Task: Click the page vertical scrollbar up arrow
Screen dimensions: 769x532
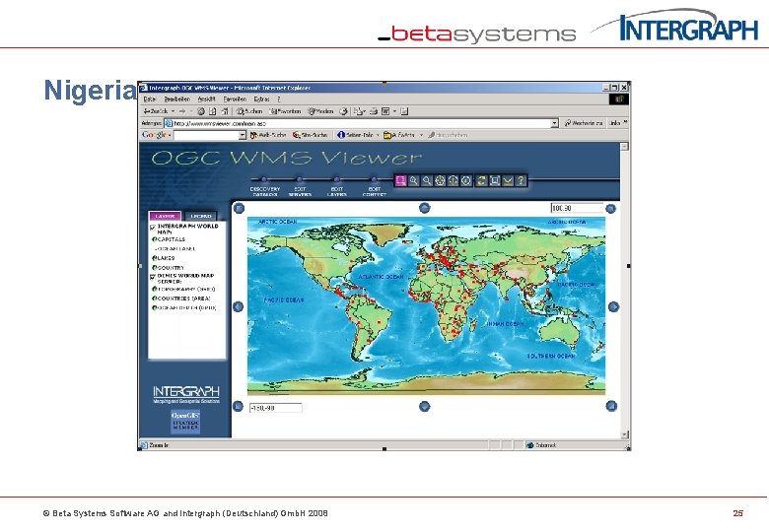Action: [x=624, y=147]
